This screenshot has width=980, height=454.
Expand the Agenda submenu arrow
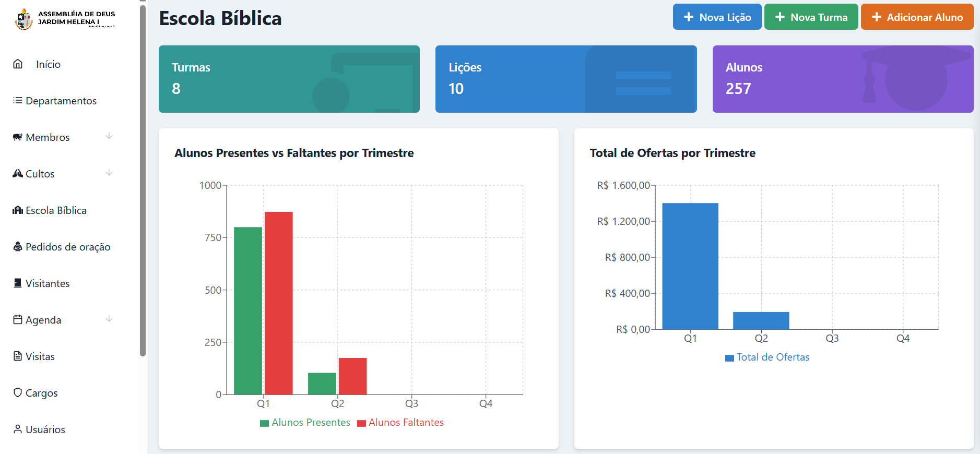point(109,319)
